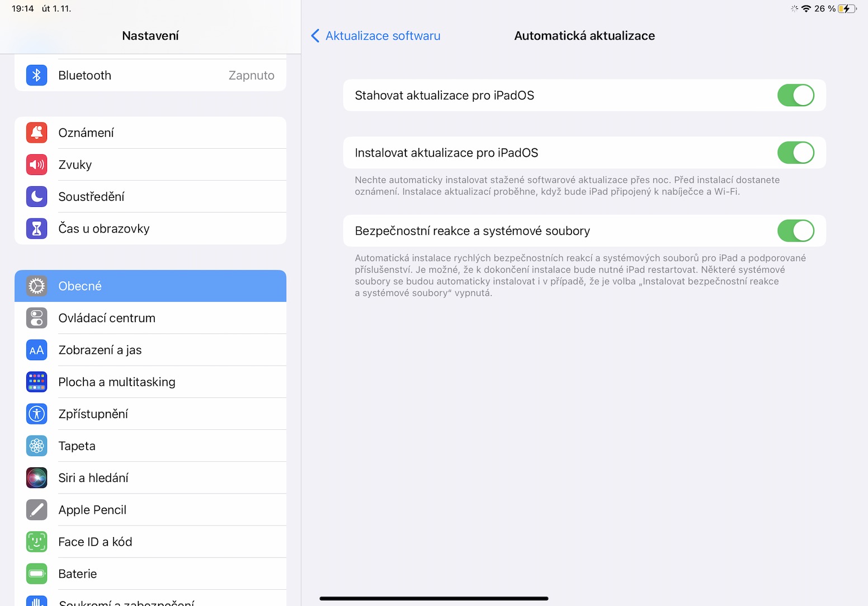Open Oznámení via its red bell icon
868x606 pixels.
click(x=36, y=132)
